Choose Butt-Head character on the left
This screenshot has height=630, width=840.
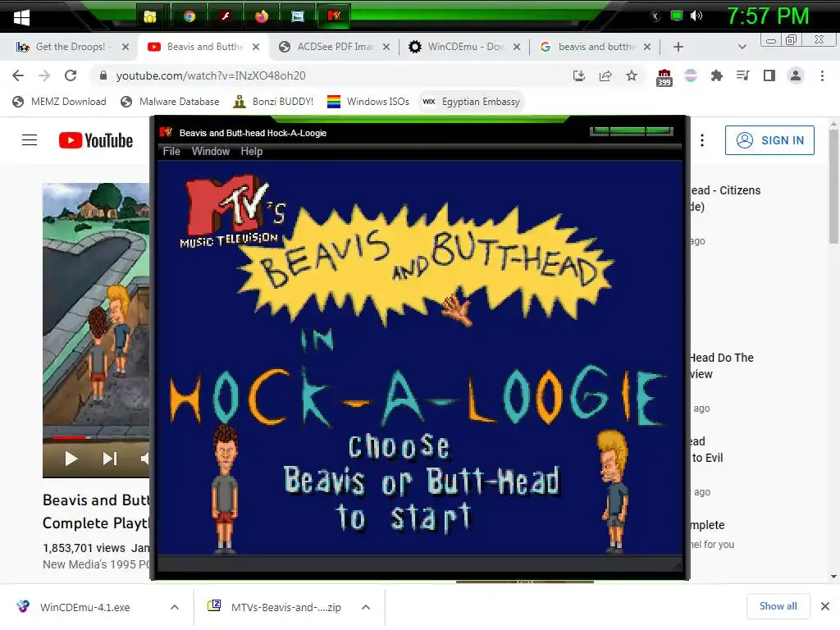225,489
